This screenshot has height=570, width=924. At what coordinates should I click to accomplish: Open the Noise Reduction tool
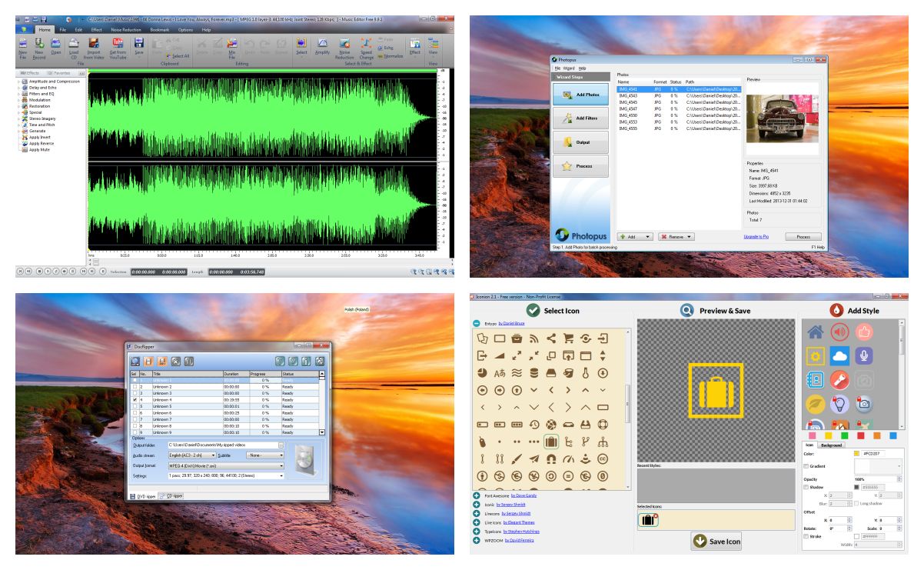344,43
